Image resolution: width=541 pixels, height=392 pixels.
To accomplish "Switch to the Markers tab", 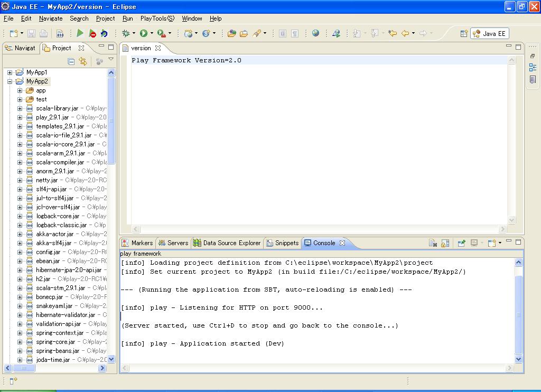I will (137, 243).
